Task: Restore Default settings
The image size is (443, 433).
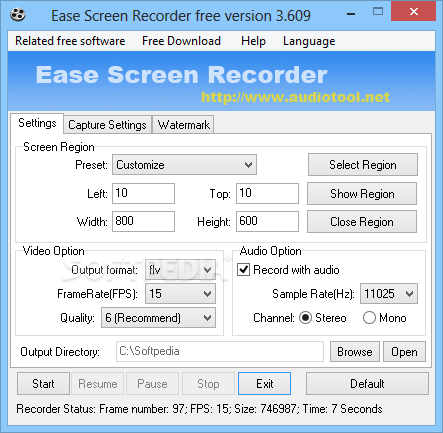Action: click(x=367, y=384)
